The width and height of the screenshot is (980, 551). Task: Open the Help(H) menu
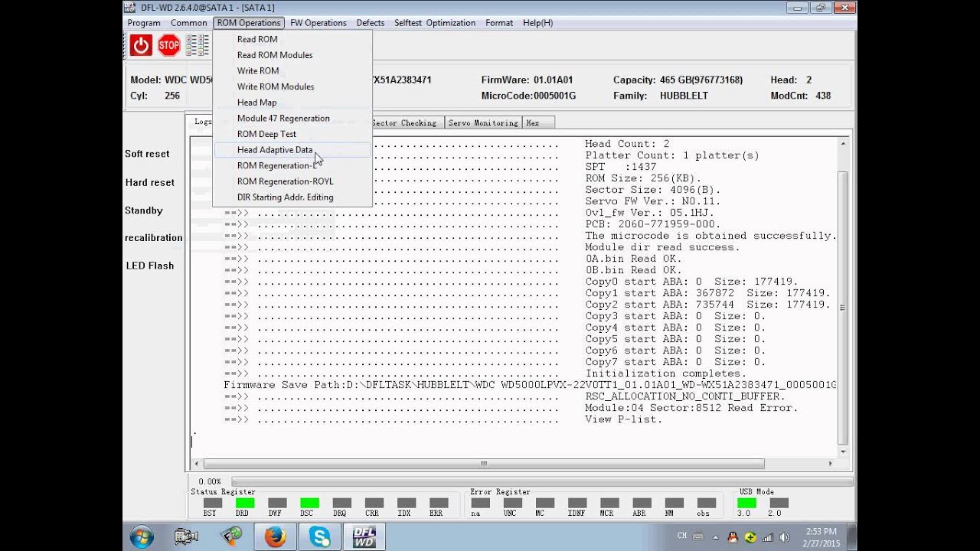(x=538, y=23)
